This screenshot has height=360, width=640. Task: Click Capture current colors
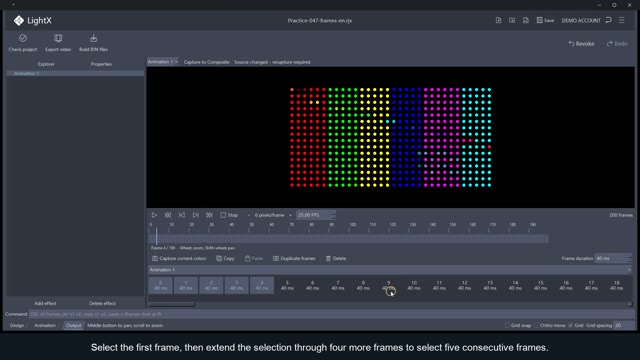coord(179,258)
